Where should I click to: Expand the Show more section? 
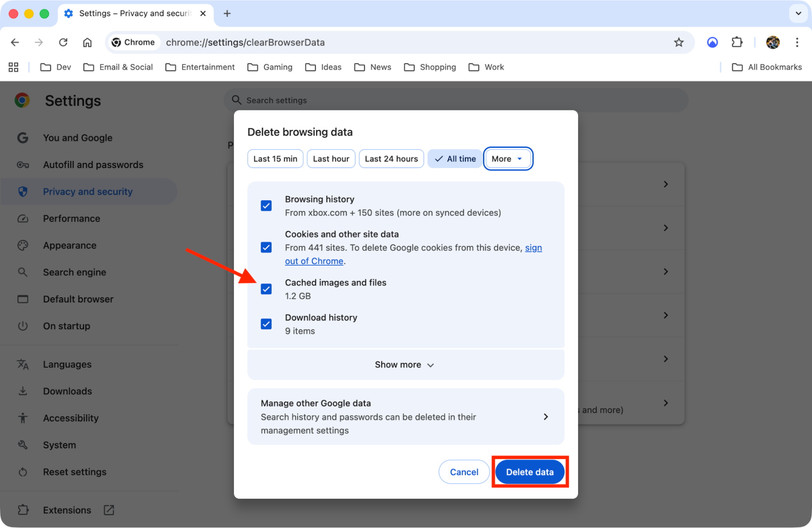coord(405,364)
